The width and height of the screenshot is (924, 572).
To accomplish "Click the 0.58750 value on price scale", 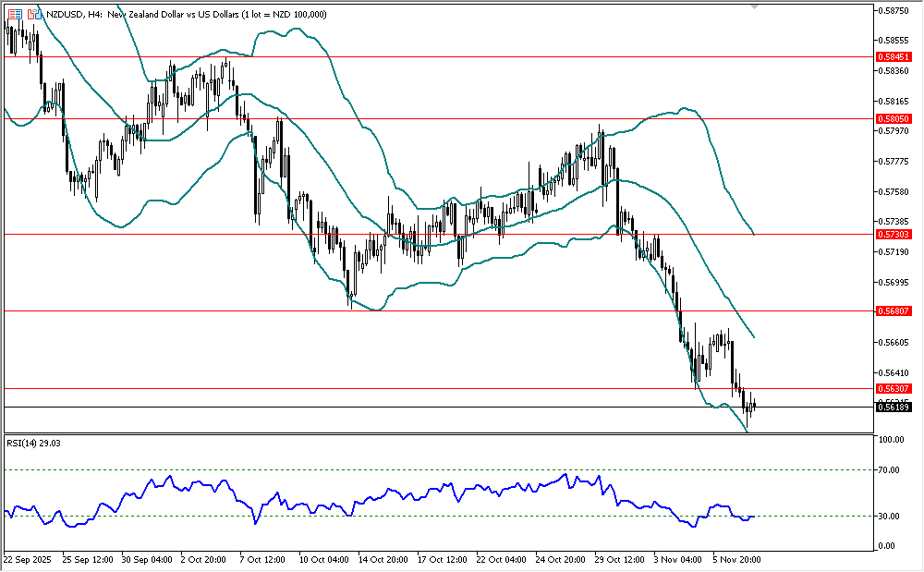I will click(893, 11).
